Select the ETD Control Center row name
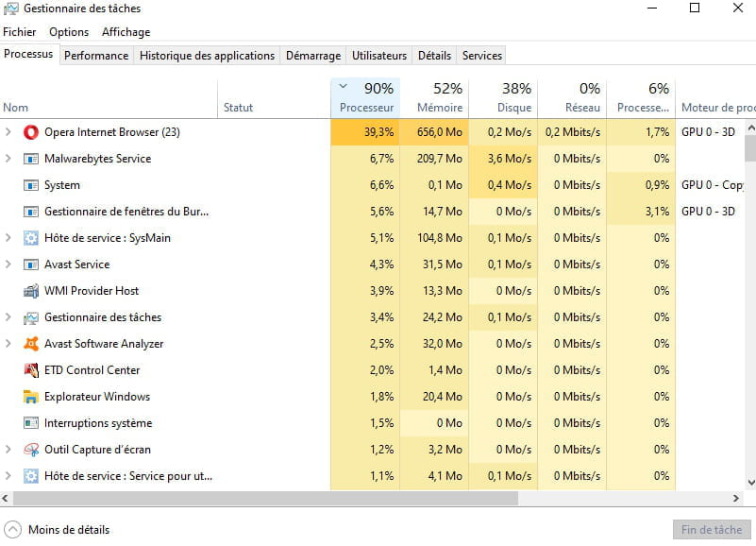Viewport: 756px width, 546px height. pyautogui.click(x=92, y=370)
